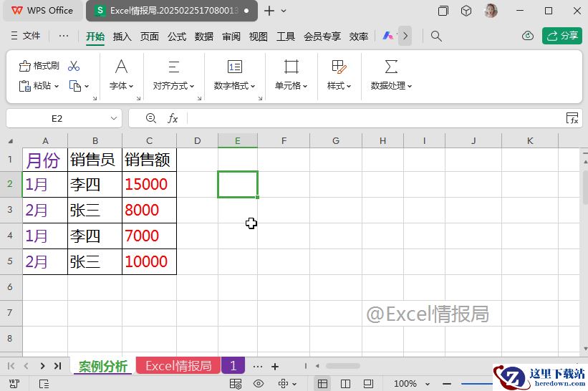
Task: Select row header 5
Action: 10,261
